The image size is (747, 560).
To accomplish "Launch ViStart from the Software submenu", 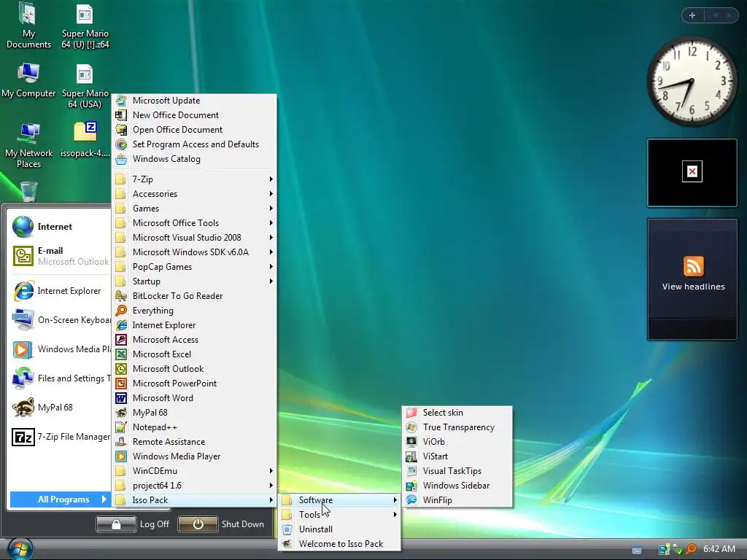I will (457, 456).
